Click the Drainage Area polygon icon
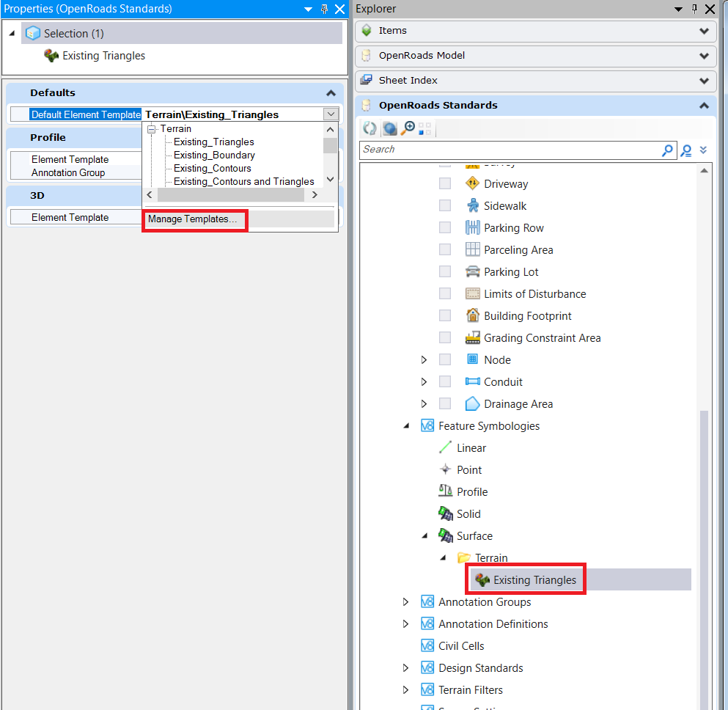 [472, 403]
